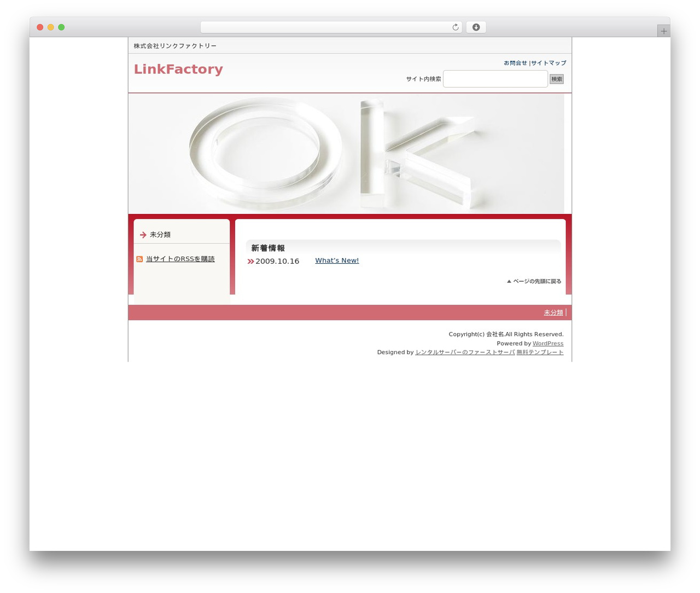Viewport: 700px width, 593px height.
Task: Click the orange RSS feed icon
Action: [x=139, y=259]
